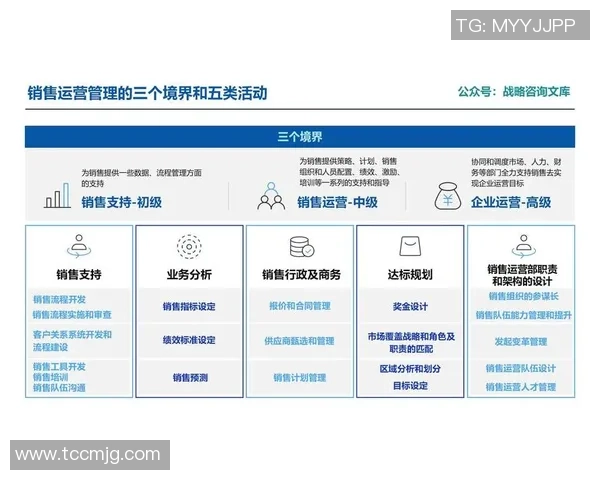Viewport: 600px width, 480px height.
Task: Click the 公众号: 战略咨询文库 label
Action: click(x=514, y=92)
